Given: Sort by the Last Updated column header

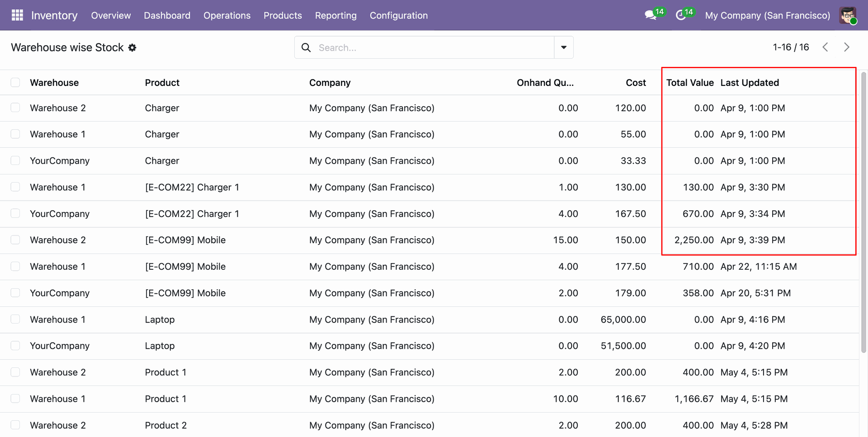Looking at the screenshot, I should point(750,83).
